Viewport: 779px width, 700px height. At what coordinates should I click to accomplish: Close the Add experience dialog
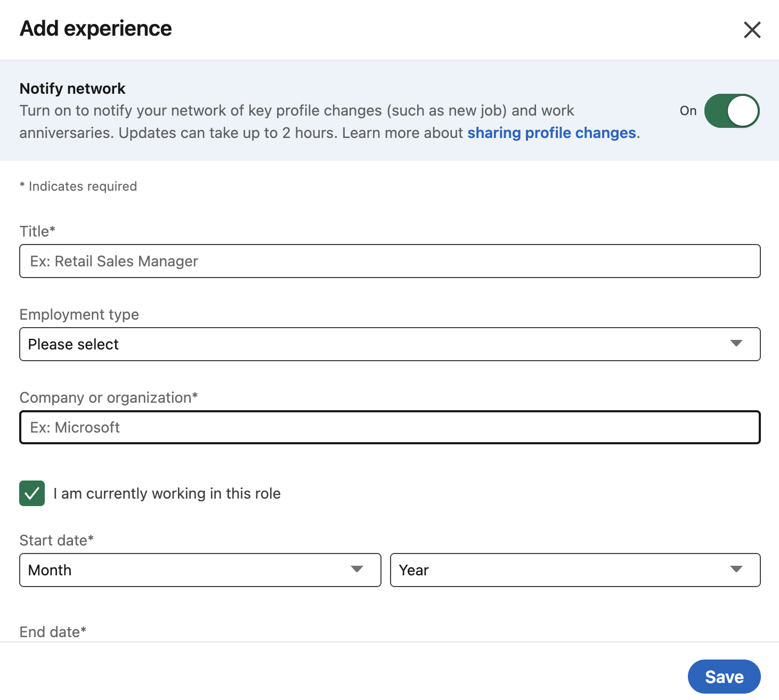coord(752,30)
